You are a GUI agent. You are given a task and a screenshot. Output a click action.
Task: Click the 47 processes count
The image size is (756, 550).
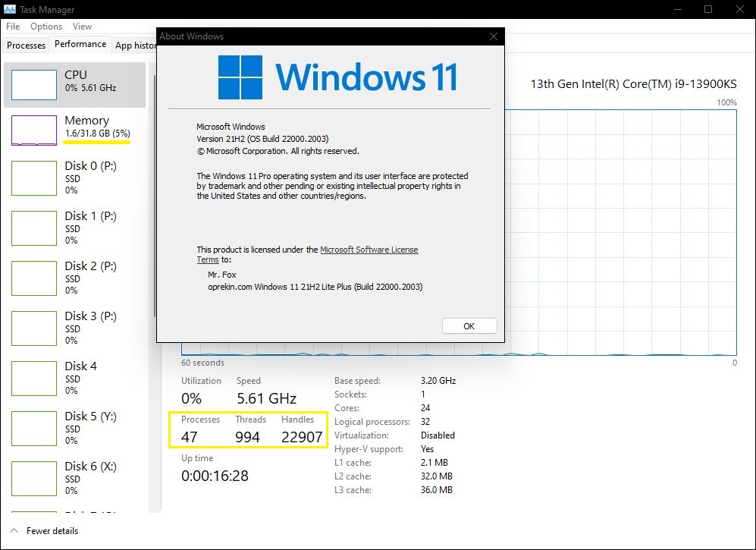(x=190, y=437)
